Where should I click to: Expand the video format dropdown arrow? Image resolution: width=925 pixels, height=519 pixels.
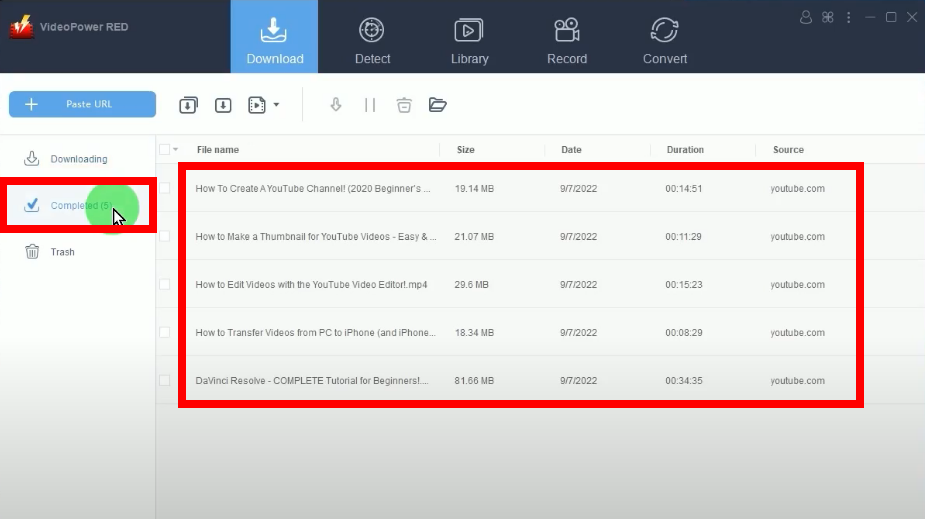tap(276, 105)
